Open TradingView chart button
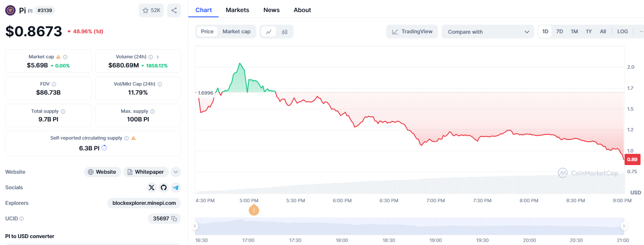The width and height of the screenshot is (644, 245). (412, 32)
